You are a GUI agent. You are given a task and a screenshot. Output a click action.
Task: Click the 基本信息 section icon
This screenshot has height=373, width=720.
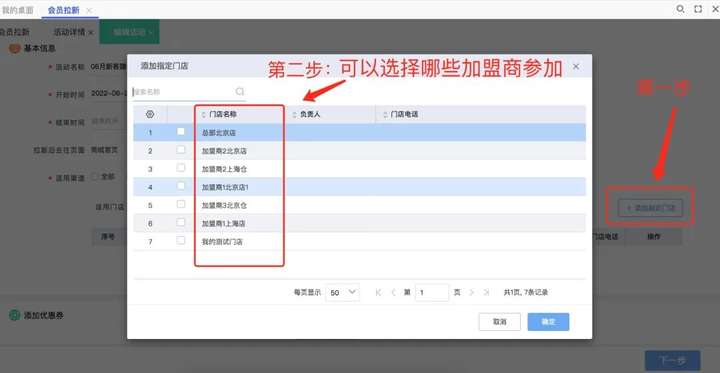pyautogui.click(x=15, y=48)
